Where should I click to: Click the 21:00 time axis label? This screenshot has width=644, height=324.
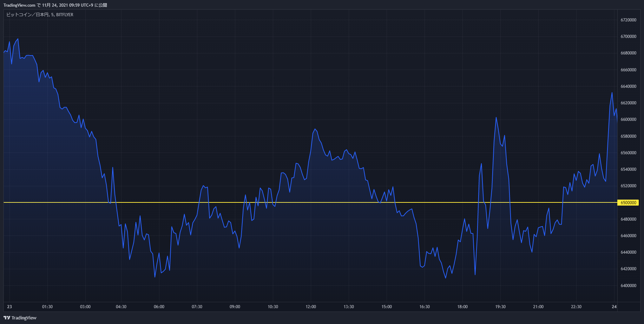click(538, 307)
